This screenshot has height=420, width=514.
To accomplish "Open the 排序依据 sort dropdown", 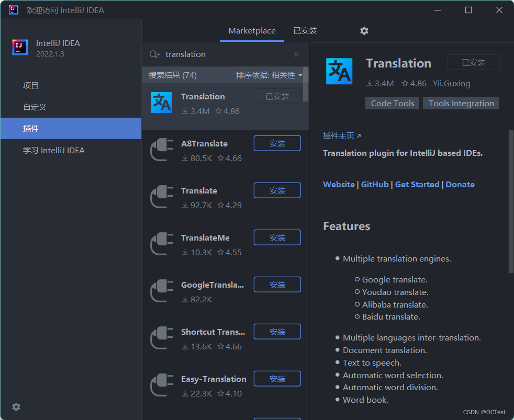I will 269,75.
